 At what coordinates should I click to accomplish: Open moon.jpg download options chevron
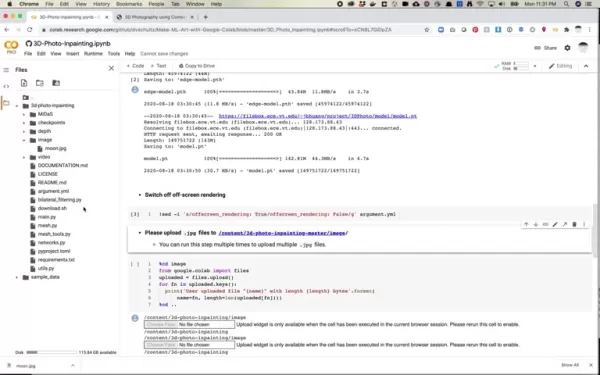(x=73, y=365)
